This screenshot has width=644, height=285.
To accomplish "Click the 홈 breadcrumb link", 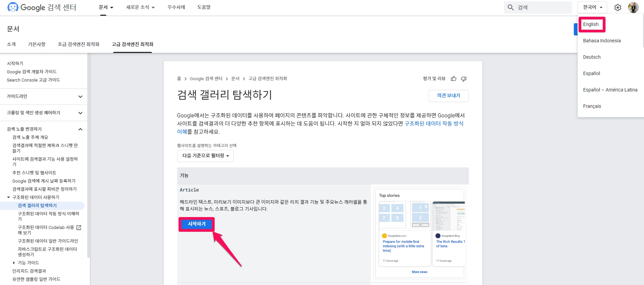I will [179, 79].
